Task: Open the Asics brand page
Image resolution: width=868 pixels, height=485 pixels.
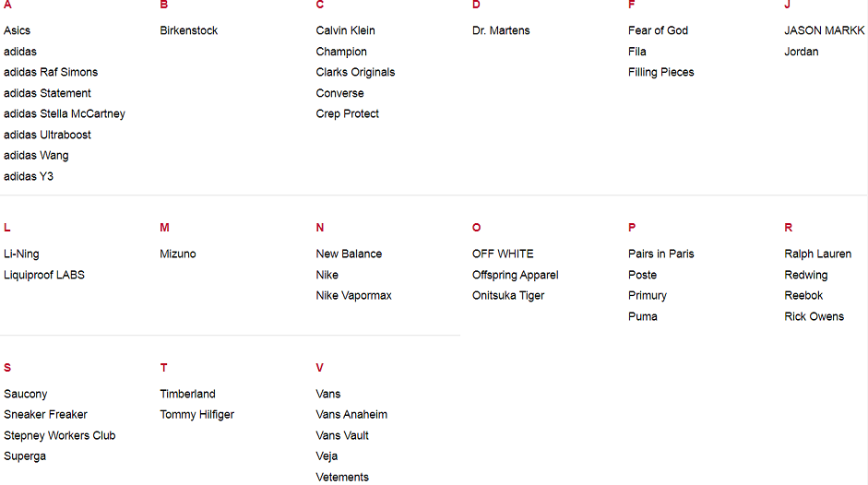Action: (17, 30)
